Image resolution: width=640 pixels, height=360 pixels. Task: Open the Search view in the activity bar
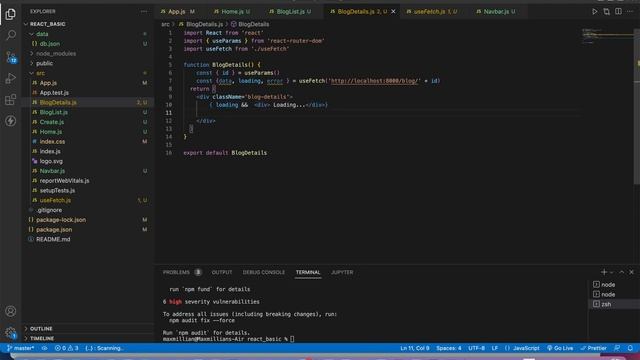(x=11, y=35)
